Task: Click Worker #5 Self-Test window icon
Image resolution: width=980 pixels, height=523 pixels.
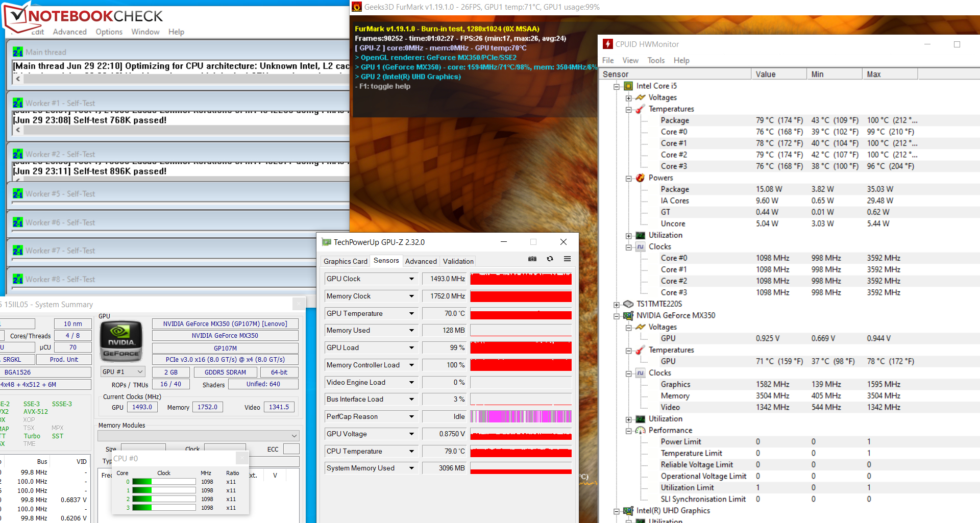Action: pyautogui.click(x=18, y=194)
